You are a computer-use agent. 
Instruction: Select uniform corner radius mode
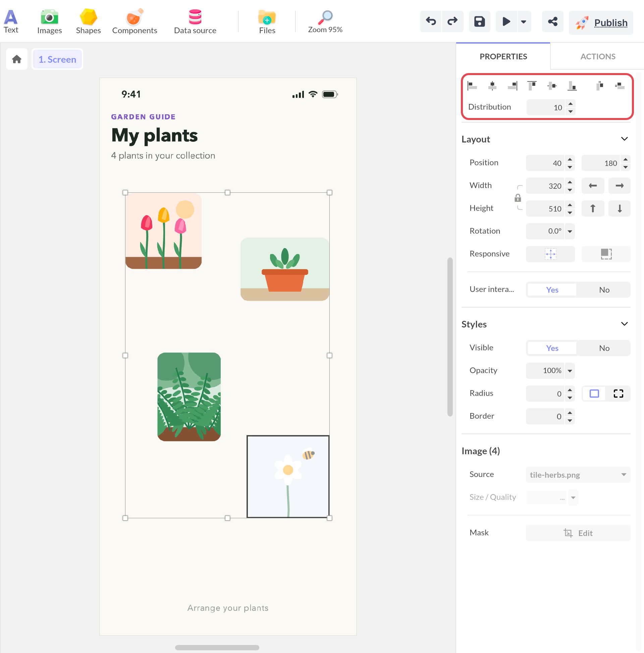[594, 394]
